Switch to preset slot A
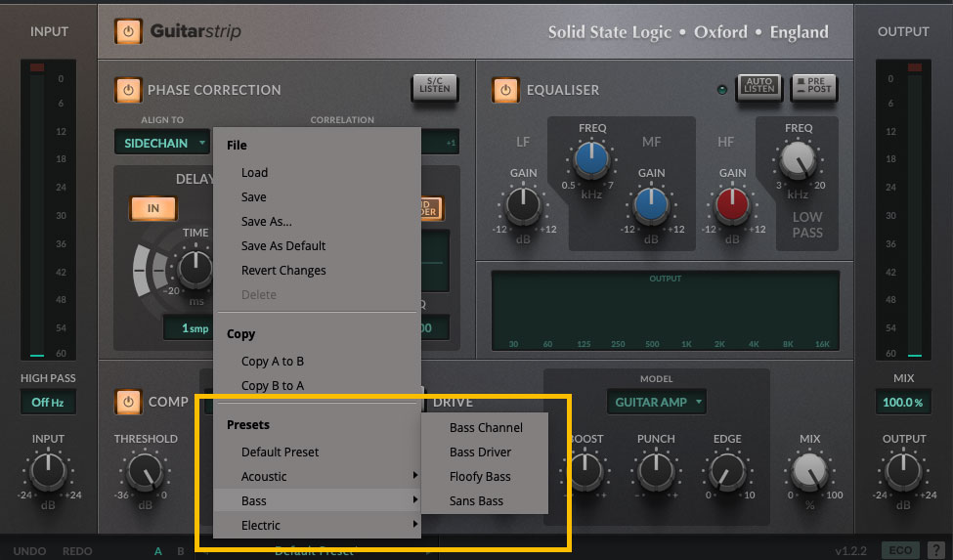The image size is (953, 560). pos(158,551)
